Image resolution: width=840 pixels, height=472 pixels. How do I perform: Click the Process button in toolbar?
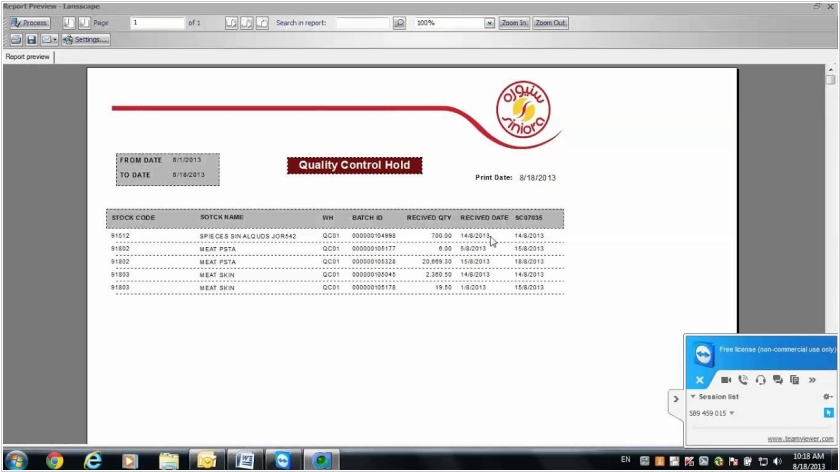tap(30, 23)
